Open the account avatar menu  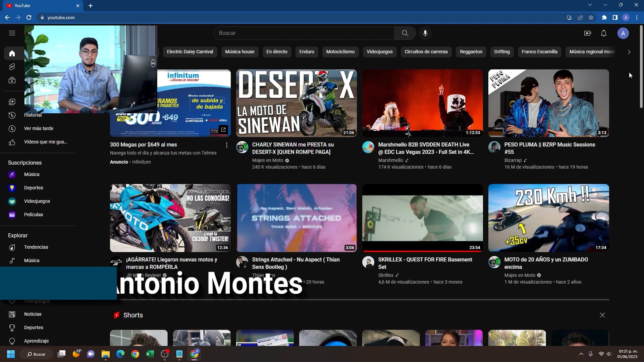tap(623, 33)
